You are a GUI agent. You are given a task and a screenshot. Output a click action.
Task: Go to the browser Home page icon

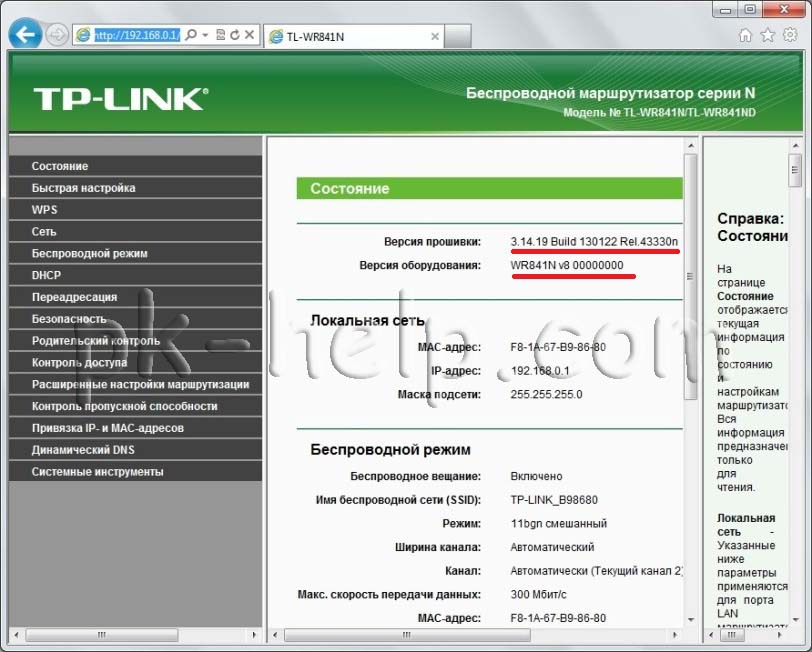point(745,35)
